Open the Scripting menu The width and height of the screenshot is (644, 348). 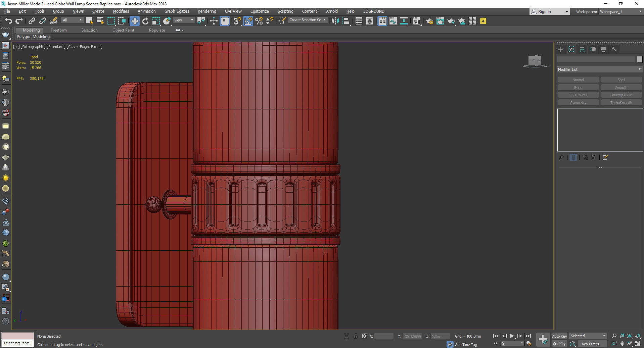[x=285, y=11]
